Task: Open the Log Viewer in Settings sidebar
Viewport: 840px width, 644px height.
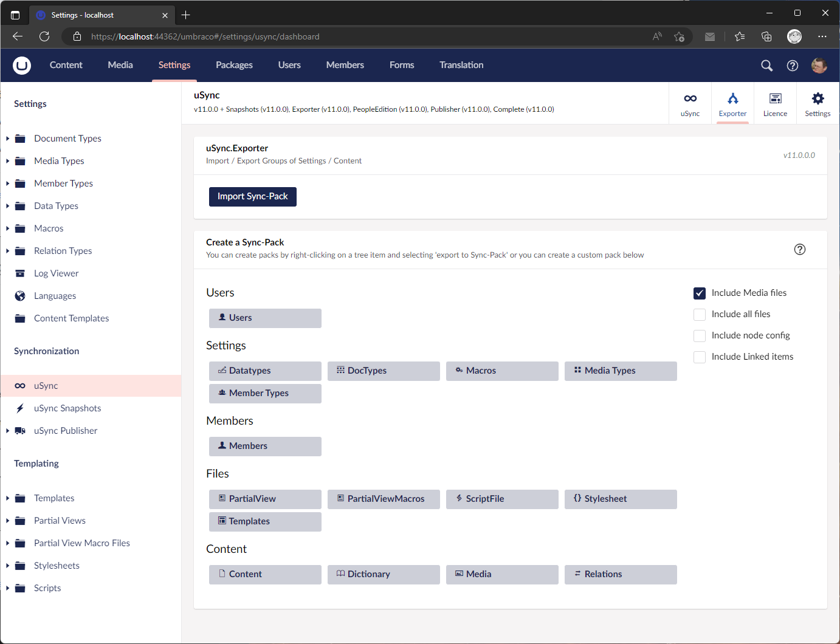Action: [x=56, y=273]
